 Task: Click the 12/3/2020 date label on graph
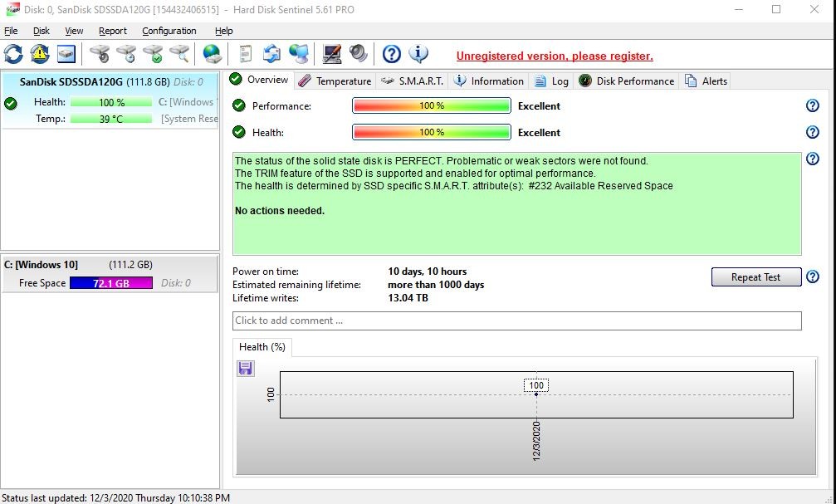click(x=536, y=441)
